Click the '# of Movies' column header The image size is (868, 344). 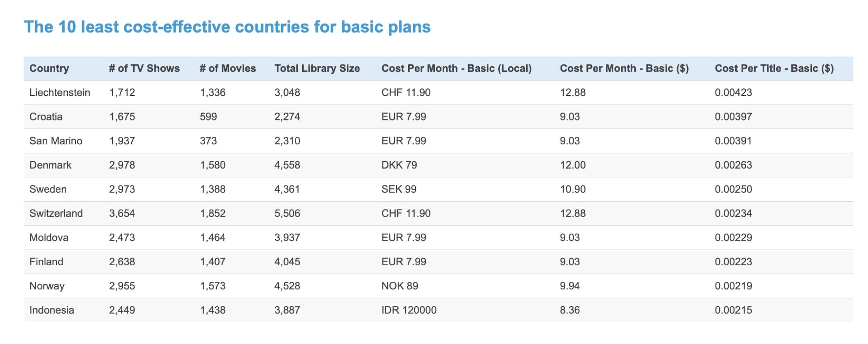[x=228, y=68]
